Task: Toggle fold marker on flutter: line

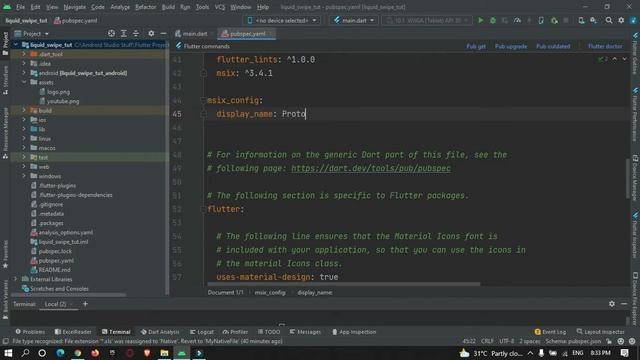Action: coord(203,209)
